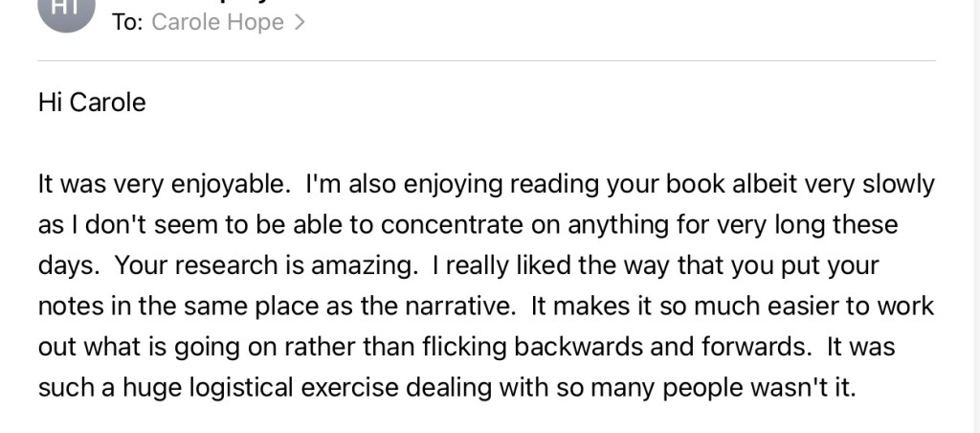
Task: Open the Carole Hope recipient details
Action: pos(217,23)
